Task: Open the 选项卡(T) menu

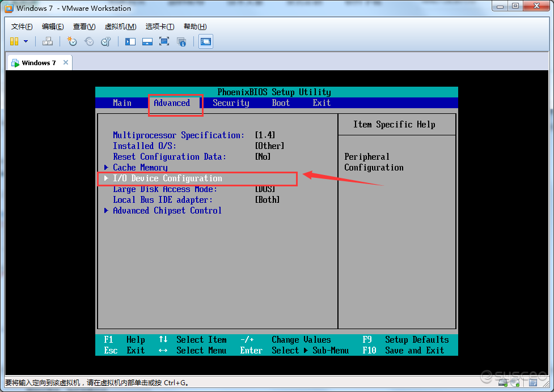Action: point(160,27)
